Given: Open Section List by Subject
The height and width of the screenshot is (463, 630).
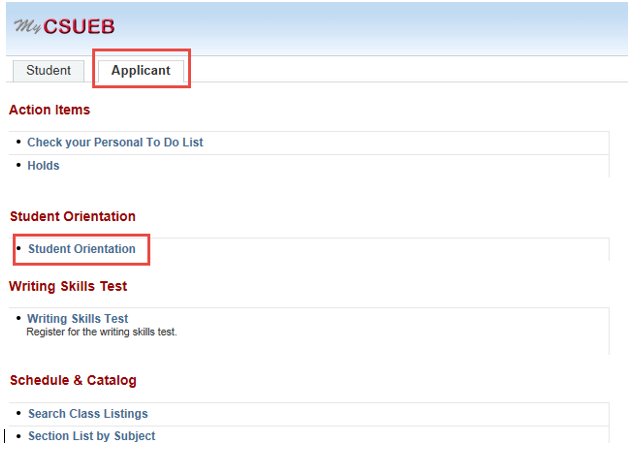Looking at the screenshot, I should pyautogui.click(x=91, y=436).
